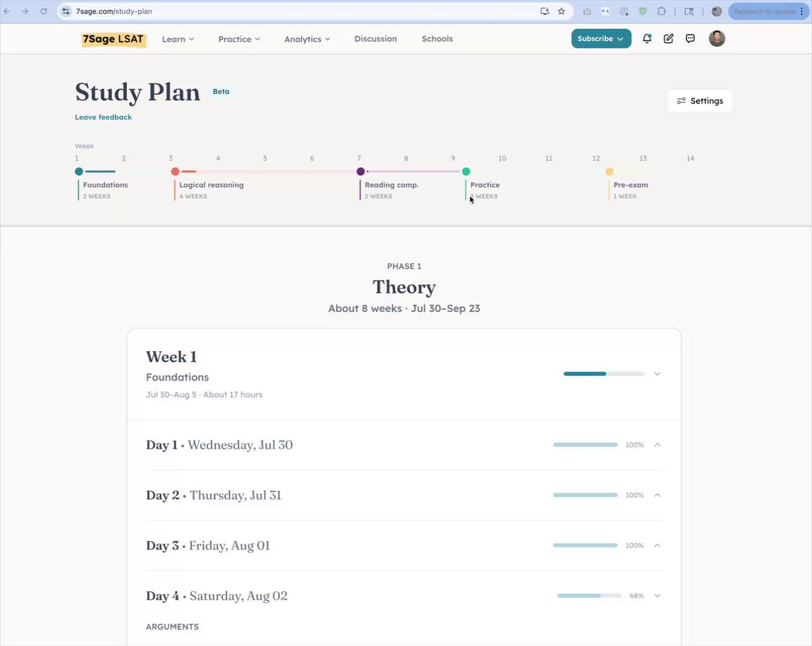Click the Reading comp. timeline marker dot

(x=360, y=171)
